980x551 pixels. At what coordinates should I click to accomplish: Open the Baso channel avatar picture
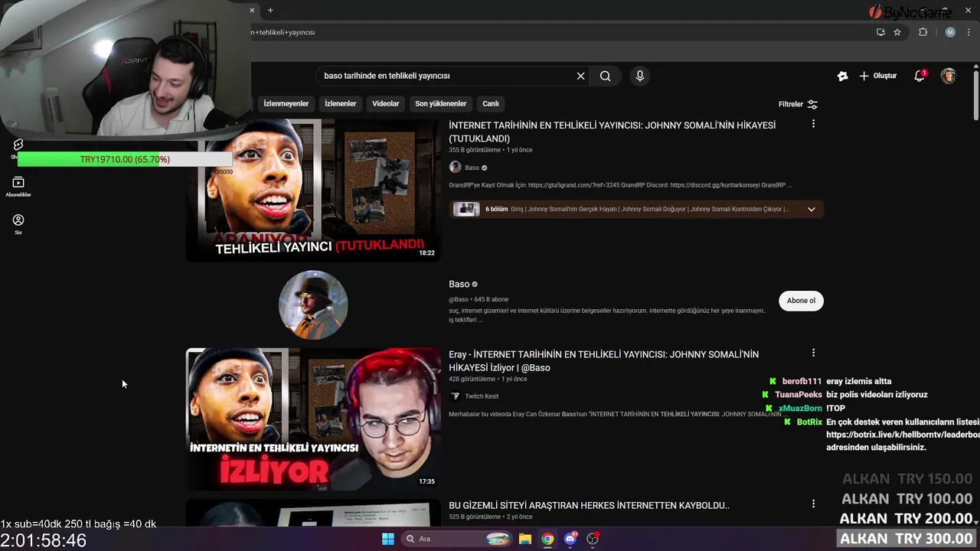313,305
